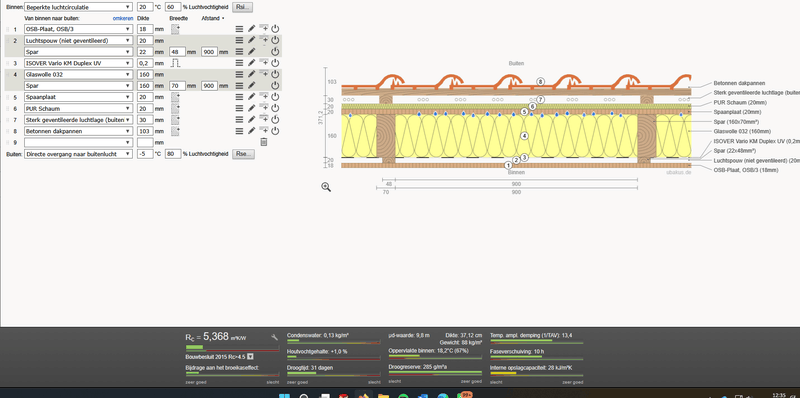Screen dimensions: 800x398
Task: Expand the Bouwbesluit 2015 Rc>4.5 dropdown arrow
Action: pyautogui.click(x=250, y=357)
